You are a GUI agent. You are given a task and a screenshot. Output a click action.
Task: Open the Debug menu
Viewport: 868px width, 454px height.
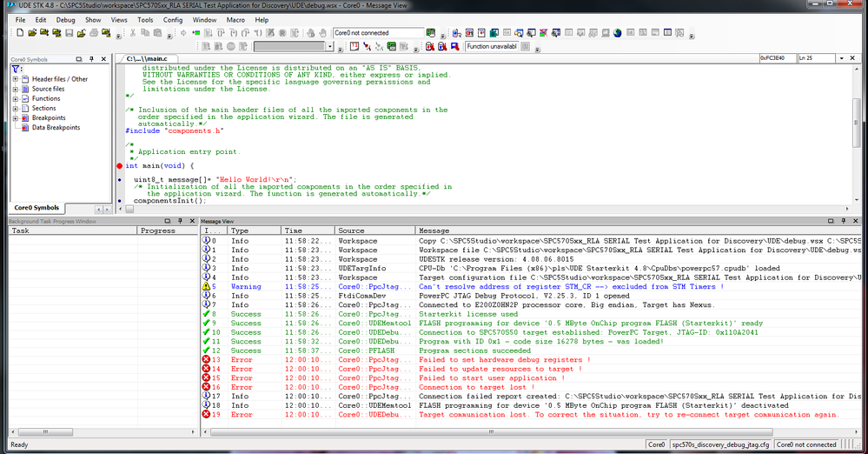[65, 20]
